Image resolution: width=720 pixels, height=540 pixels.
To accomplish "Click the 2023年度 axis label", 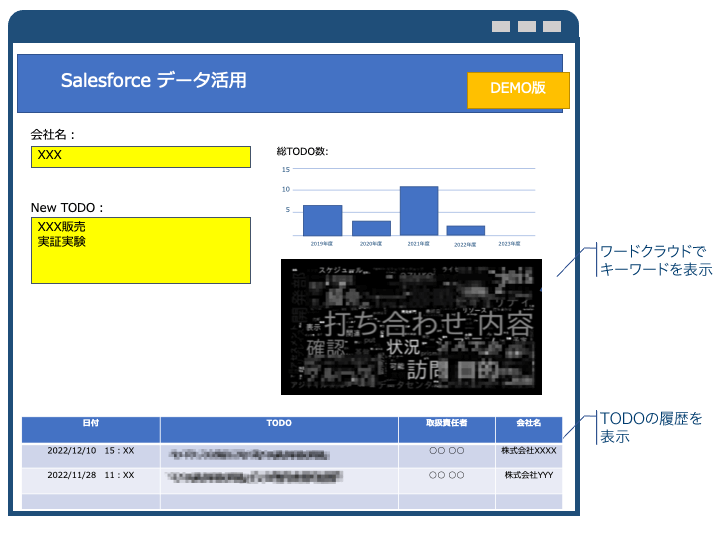I will (509, 244).
